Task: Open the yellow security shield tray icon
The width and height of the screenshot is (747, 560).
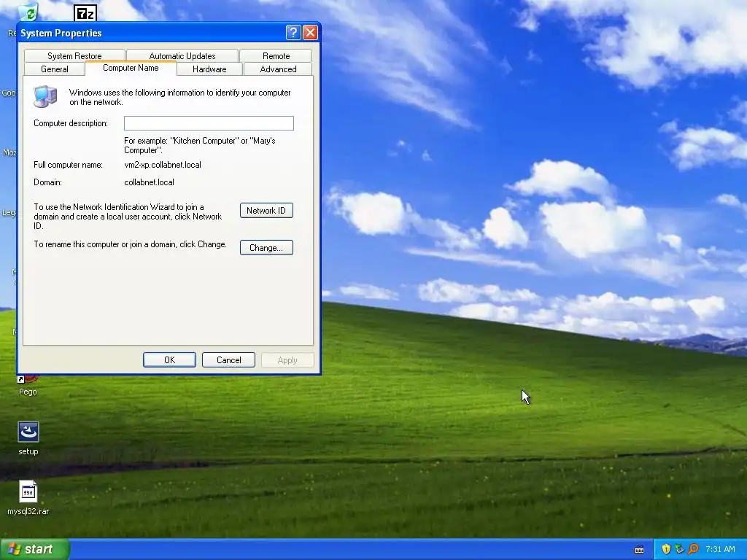Action: [666, 549]
